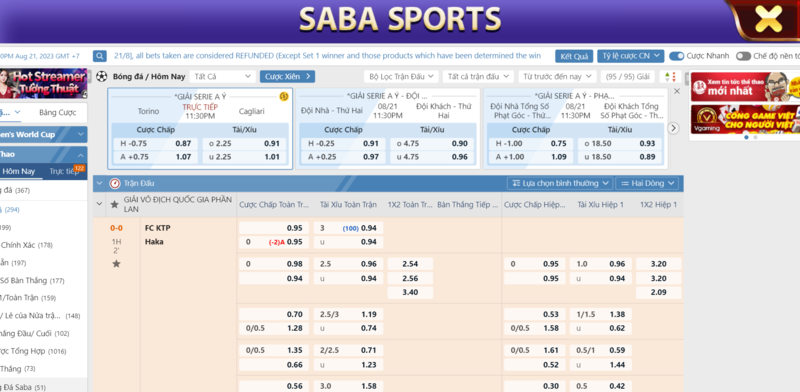The height and width of the screenshot is (392, 800).
Task: Select the Hôm Nay tab
Action: point(19,172)
